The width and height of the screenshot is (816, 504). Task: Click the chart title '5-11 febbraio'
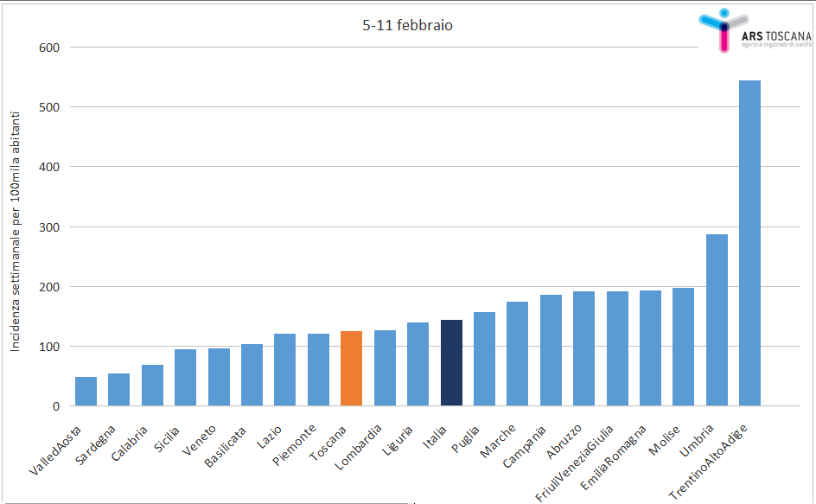point(407,25)
